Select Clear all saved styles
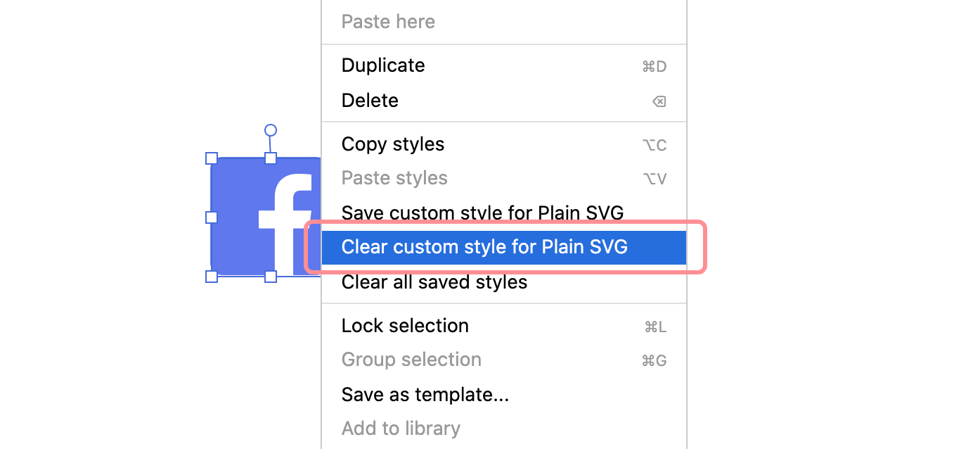 tap(434, 282)
